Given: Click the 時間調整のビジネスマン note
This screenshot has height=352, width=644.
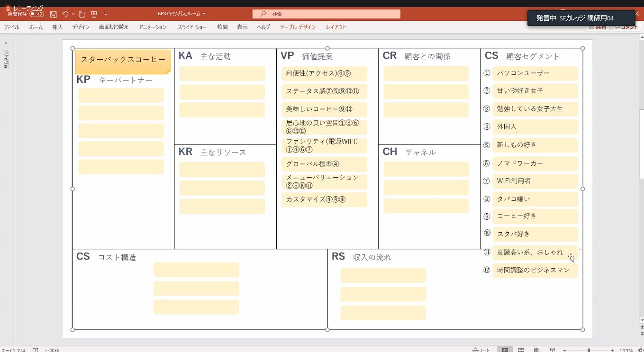Looking at the screenshot, I should point(535,271).
